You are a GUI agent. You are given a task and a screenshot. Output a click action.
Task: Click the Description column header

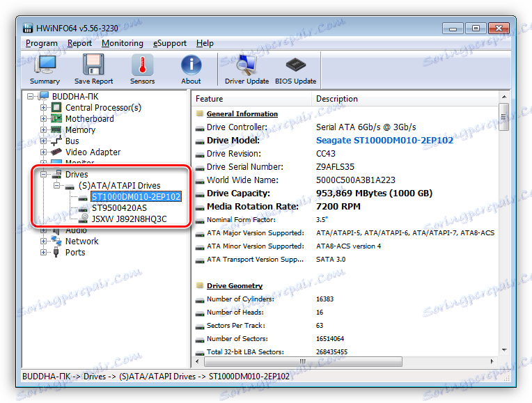click(405, 99)
